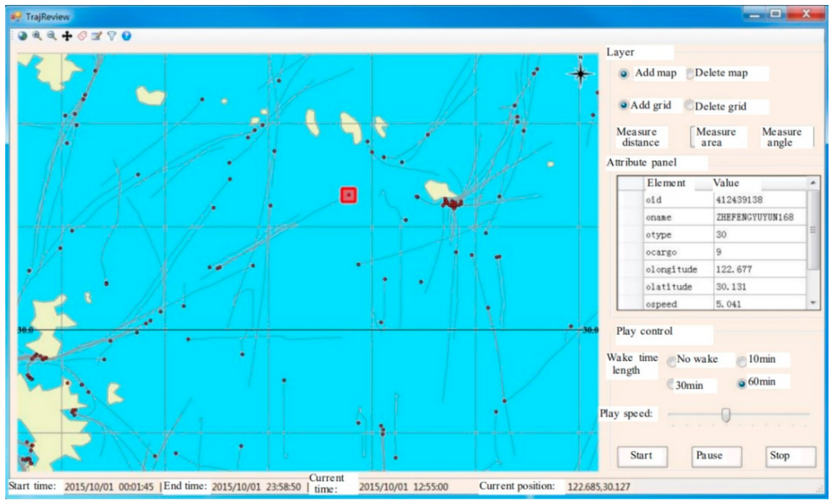Open the edit window pencil icon
Screen dimensions: 833x504
(97, 36)
